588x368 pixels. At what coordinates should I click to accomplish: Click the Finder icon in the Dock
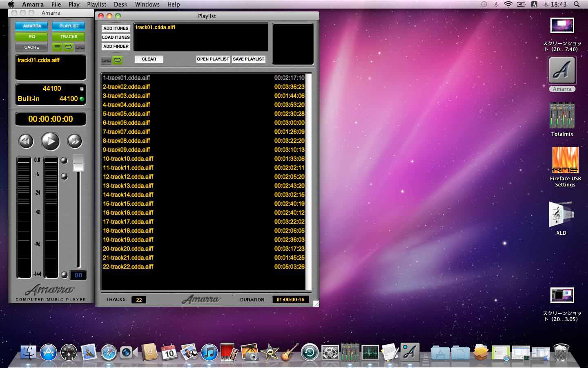pyautogui.click(x=28, y=352)
